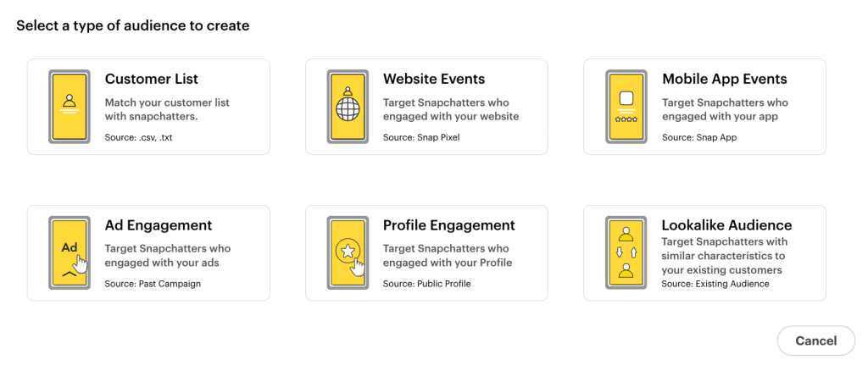
Task: Pick the Mobile App Events heading
Action: [x=724, y=79]
